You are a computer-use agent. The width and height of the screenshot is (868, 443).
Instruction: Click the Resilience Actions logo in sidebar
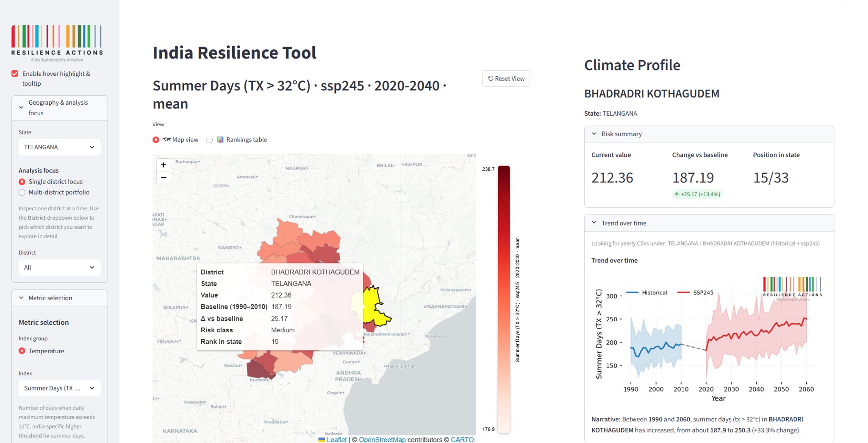(x=57, y=42)
